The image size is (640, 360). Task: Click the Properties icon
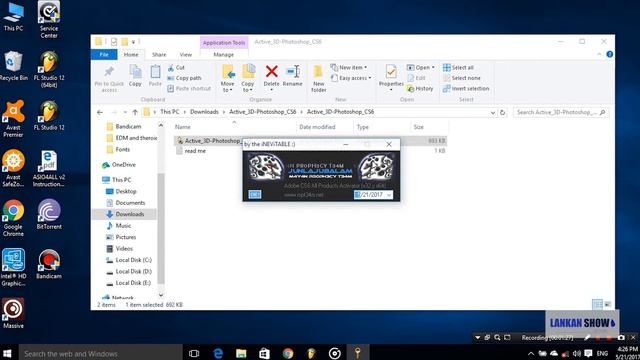(391, 72)
